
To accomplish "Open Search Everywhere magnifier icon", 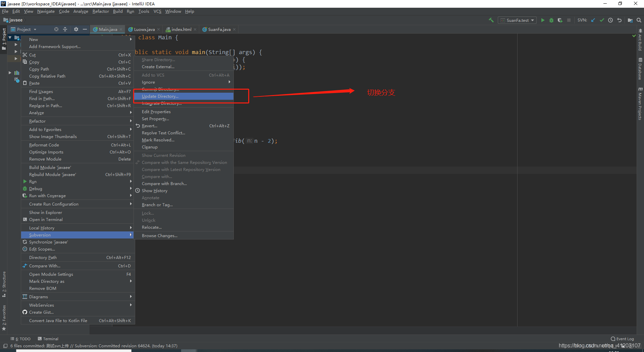I will [639, 20].
